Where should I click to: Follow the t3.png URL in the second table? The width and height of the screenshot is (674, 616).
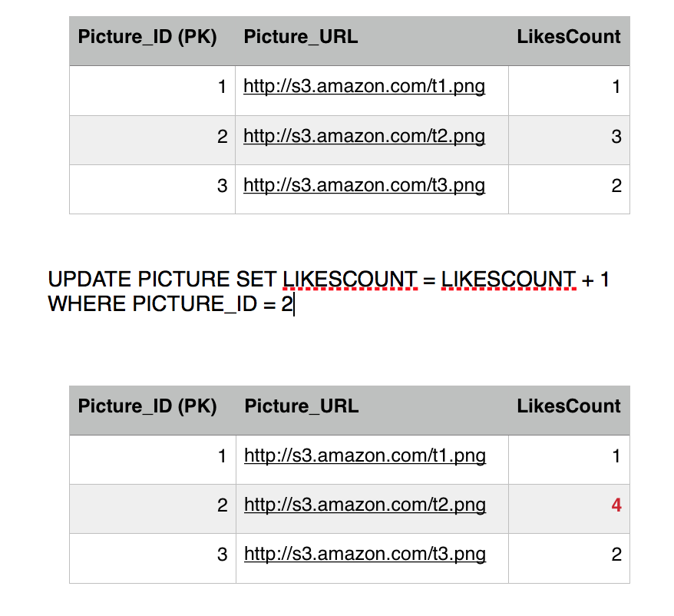(365, 555)
